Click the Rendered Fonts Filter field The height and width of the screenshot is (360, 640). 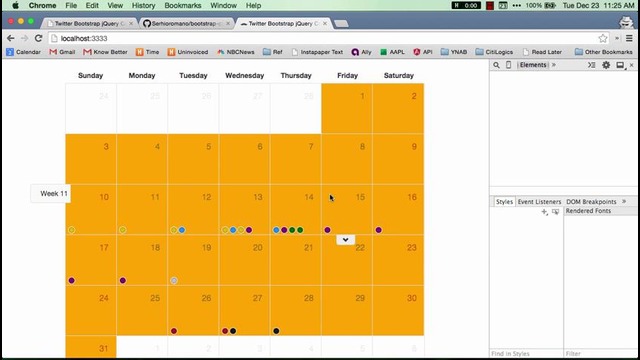[x=601, y=353]
